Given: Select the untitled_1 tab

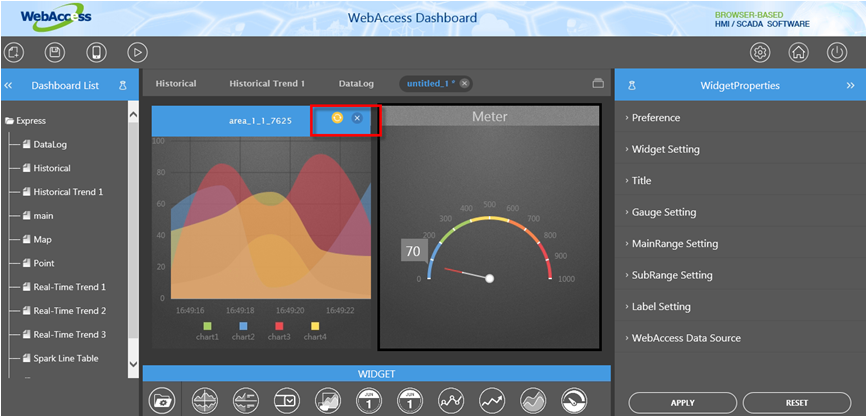Looking at the screenshot, I should click(x=432, y=84).
